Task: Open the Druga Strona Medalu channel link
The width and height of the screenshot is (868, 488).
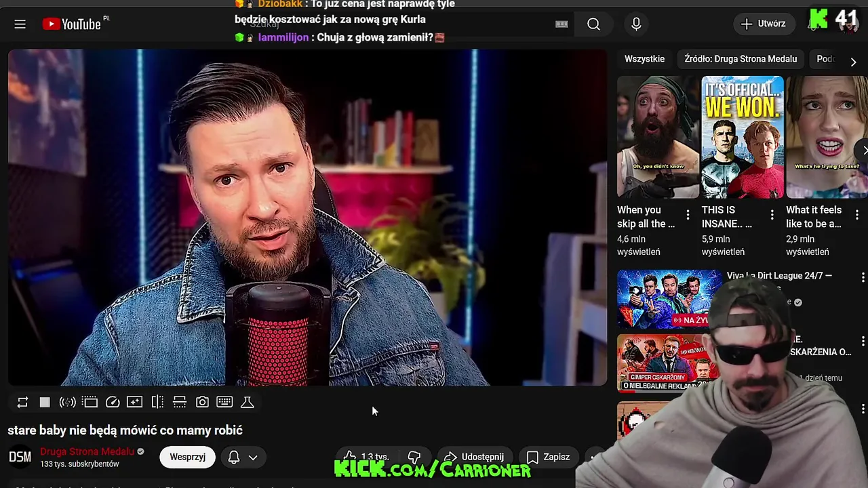Action: pyautogui.click(x=87, y=451)
